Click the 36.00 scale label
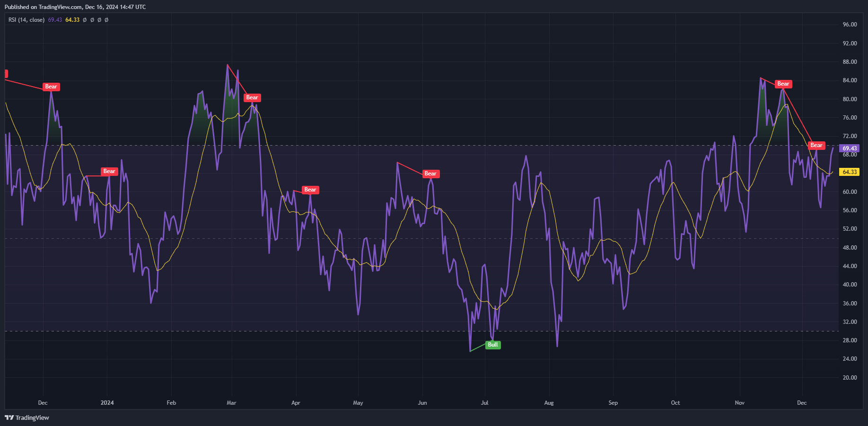868x426 pixels. (850, 304)
